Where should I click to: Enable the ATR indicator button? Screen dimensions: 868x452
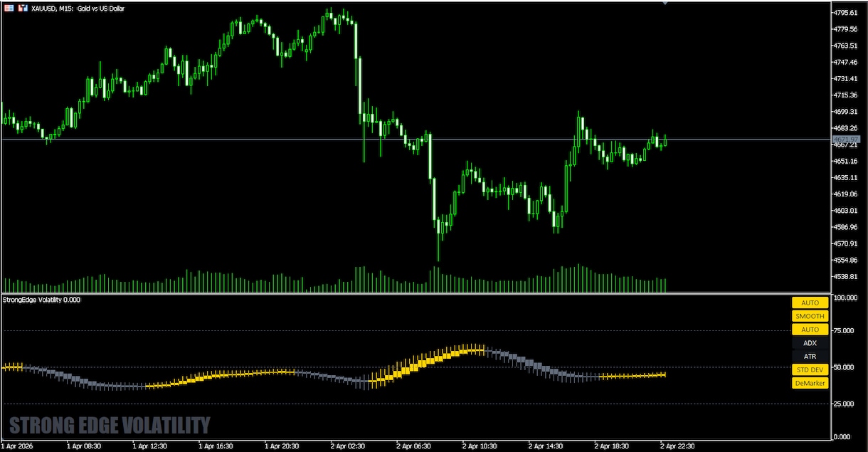point(810,356)
